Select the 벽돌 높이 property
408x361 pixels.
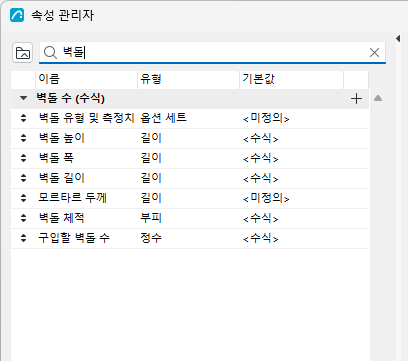(x=62, y=138)
